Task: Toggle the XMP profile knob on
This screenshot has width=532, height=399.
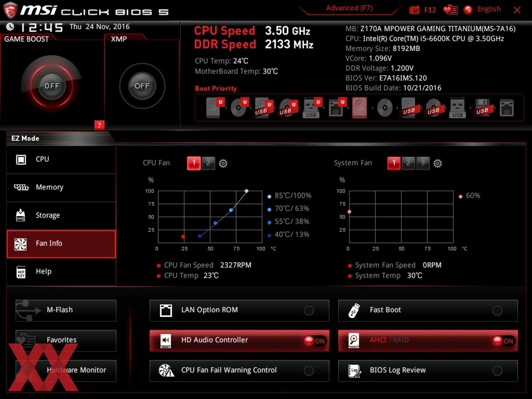Action: [142, 86]
